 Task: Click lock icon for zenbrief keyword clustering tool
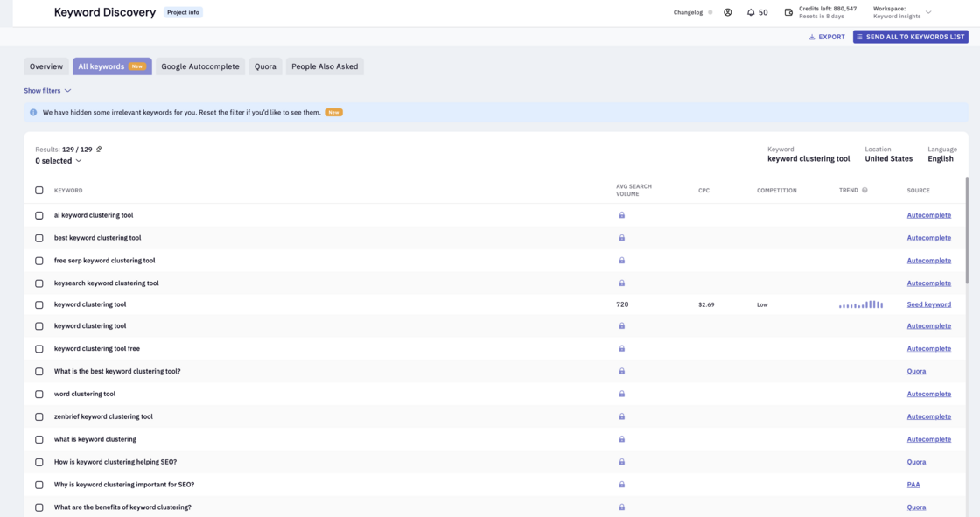click(x=622, y=416)
